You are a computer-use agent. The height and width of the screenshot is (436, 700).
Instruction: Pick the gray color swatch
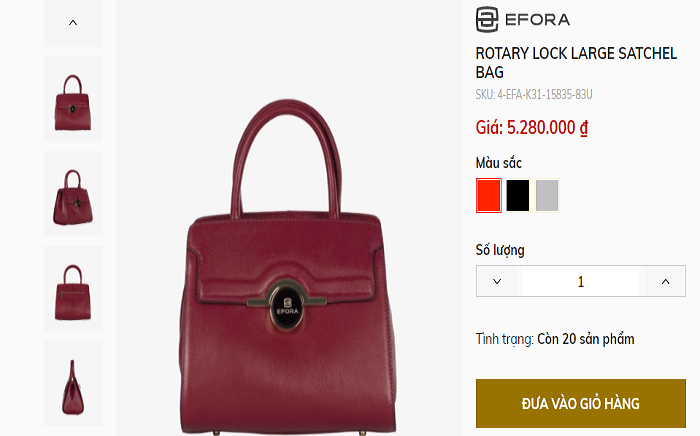547,195
